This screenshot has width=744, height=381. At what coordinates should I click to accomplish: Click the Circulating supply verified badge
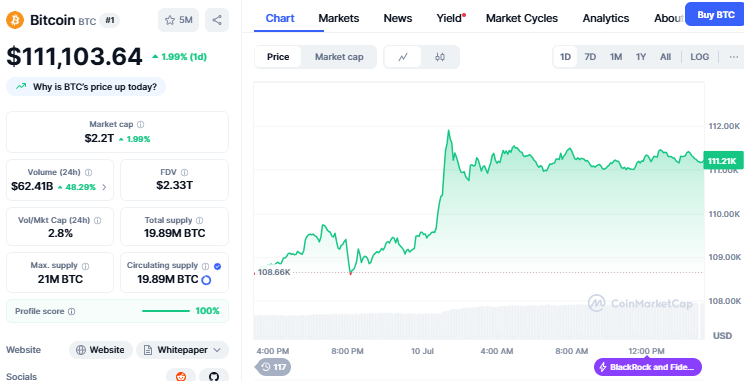click(218, 266)
